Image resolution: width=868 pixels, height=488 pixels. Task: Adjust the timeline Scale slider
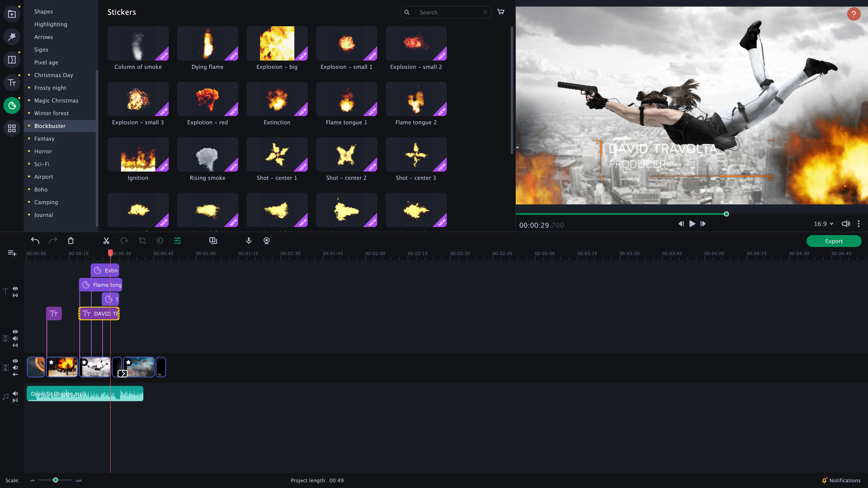pos(55,480)
